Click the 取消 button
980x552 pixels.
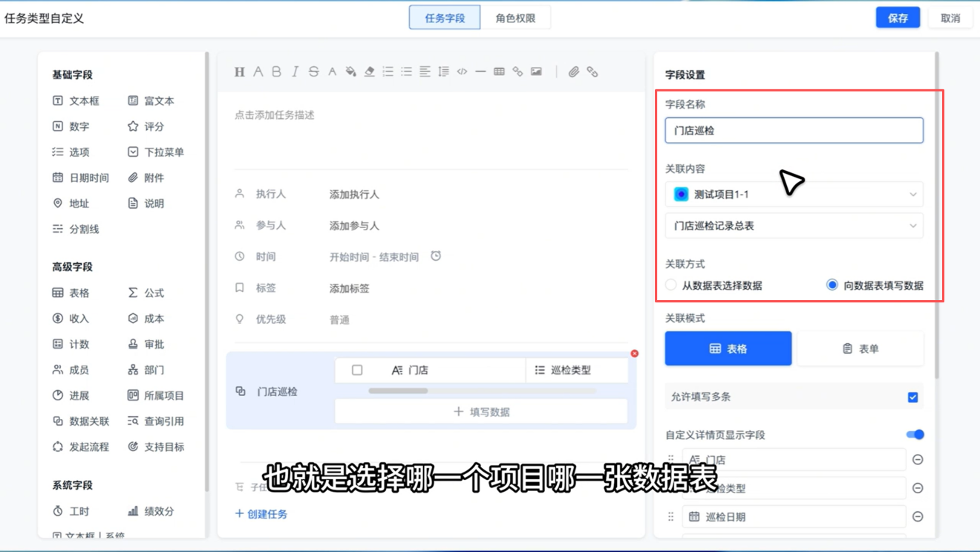(x=950, y=18)
